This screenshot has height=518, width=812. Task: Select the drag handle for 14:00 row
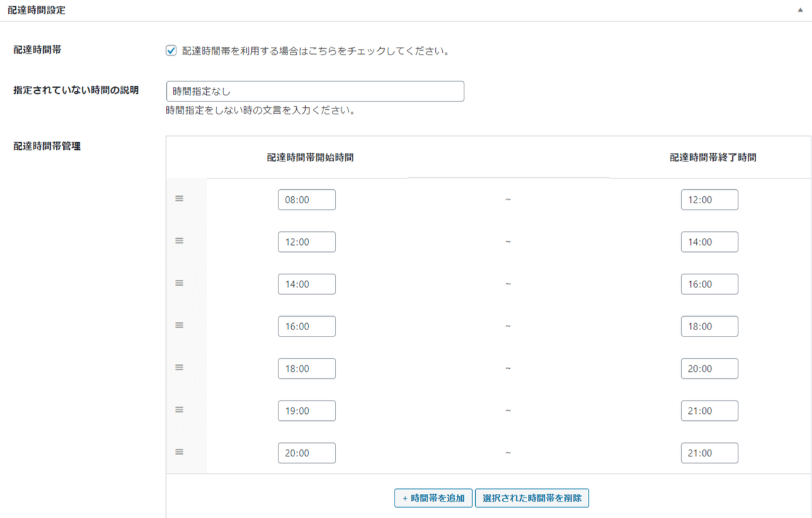point(179,283)
